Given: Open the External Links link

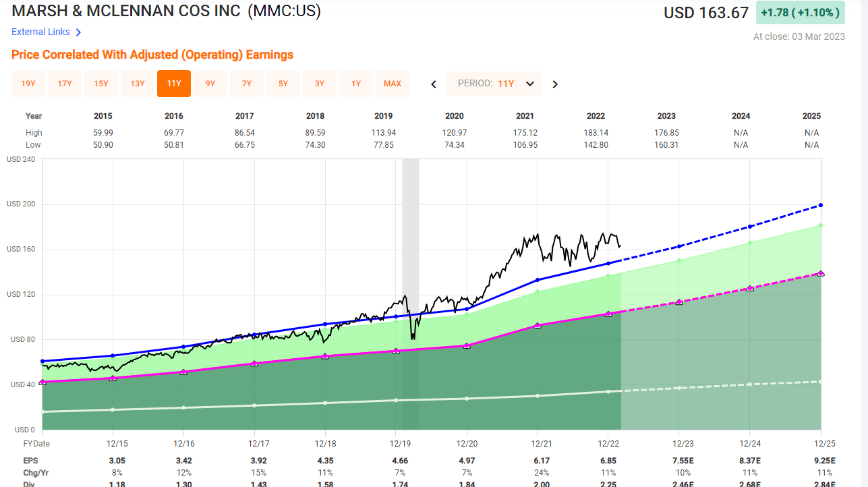Looking at the screenshot, I should click(x=40, y=32).
